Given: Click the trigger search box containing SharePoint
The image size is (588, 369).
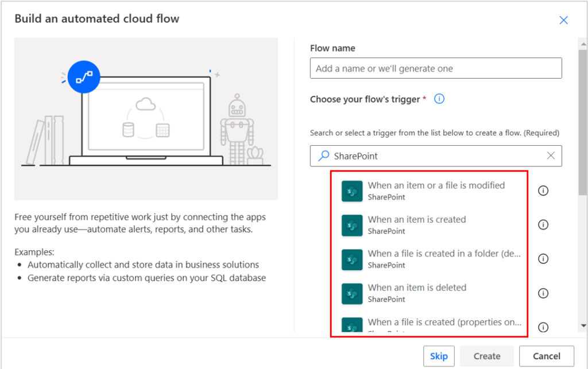Looking at the screenshot, I should (436, 156).
